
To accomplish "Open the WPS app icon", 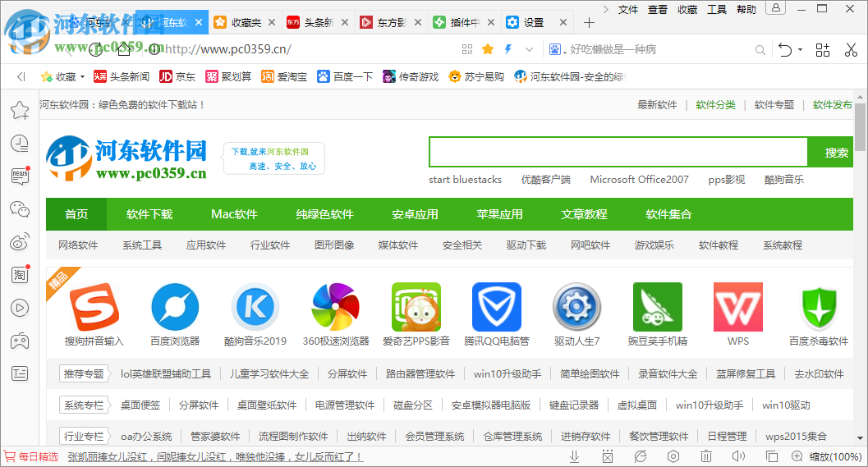I will (x=738, y=307).
